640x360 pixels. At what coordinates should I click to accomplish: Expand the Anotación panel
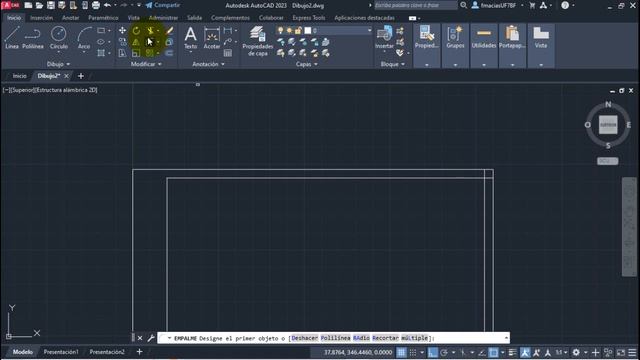(x=208, y=64)
